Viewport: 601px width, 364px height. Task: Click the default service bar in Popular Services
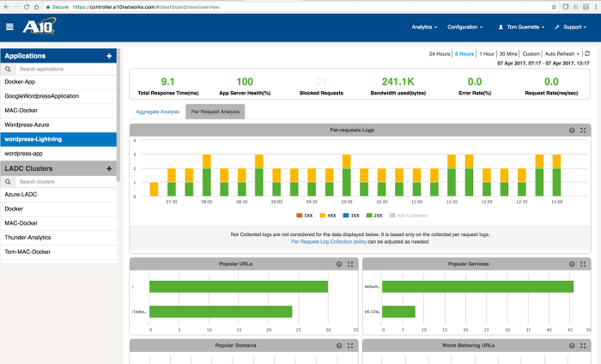tap(477, 287)
